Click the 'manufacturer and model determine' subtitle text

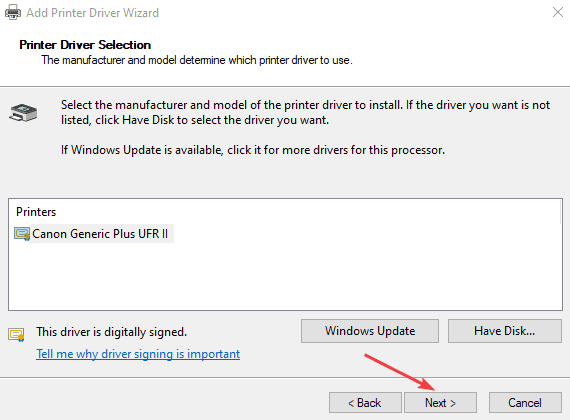pos(197,60)
